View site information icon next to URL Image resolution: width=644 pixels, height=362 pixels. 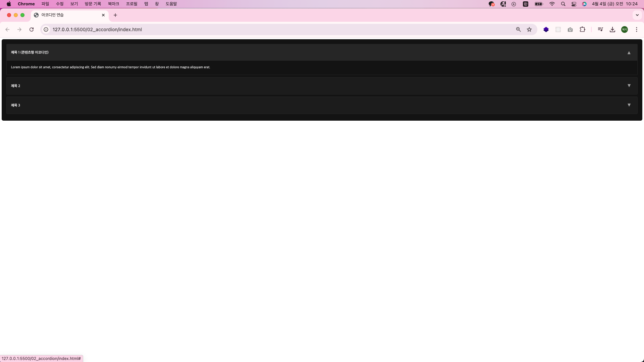46,29
